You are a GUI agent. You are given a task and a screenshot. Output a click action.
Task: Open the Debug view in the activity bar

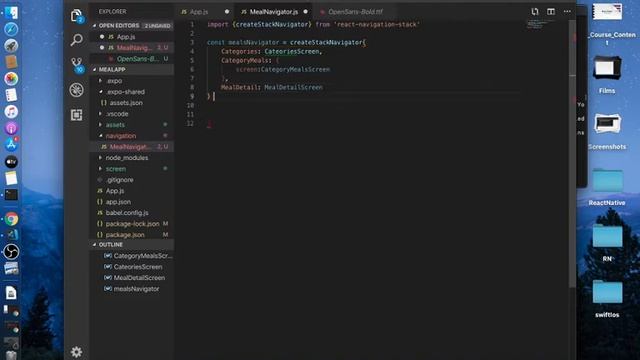pyautogui.click(x=76, y=90)
